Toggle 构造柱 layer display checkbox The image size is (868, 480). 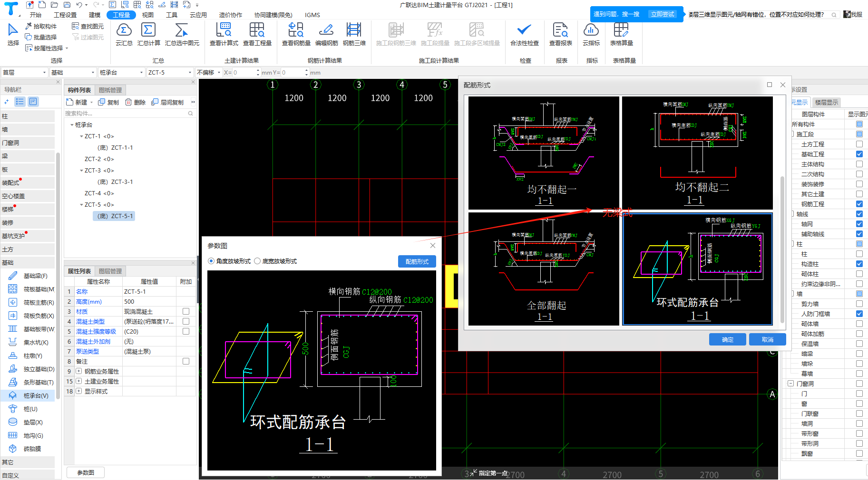coord(859,264)
